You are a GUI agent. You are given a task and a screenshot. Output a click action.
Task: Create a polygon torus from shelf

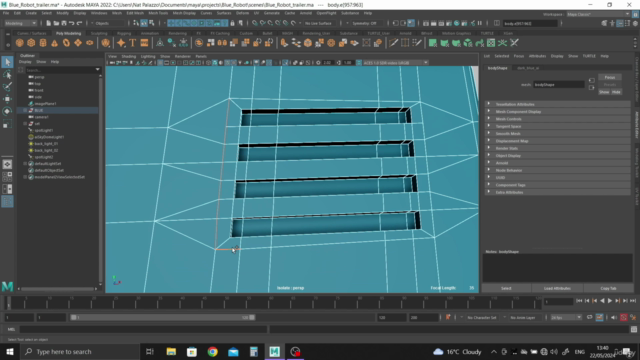pyautogui.click(x=66, y=43)
